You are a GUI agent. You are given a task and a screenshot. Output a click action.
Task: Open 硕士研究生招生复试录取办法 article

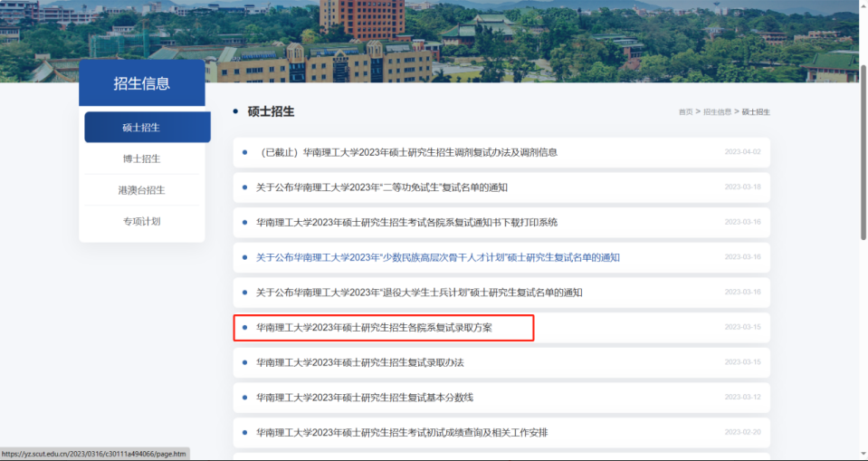click(360, 362)
